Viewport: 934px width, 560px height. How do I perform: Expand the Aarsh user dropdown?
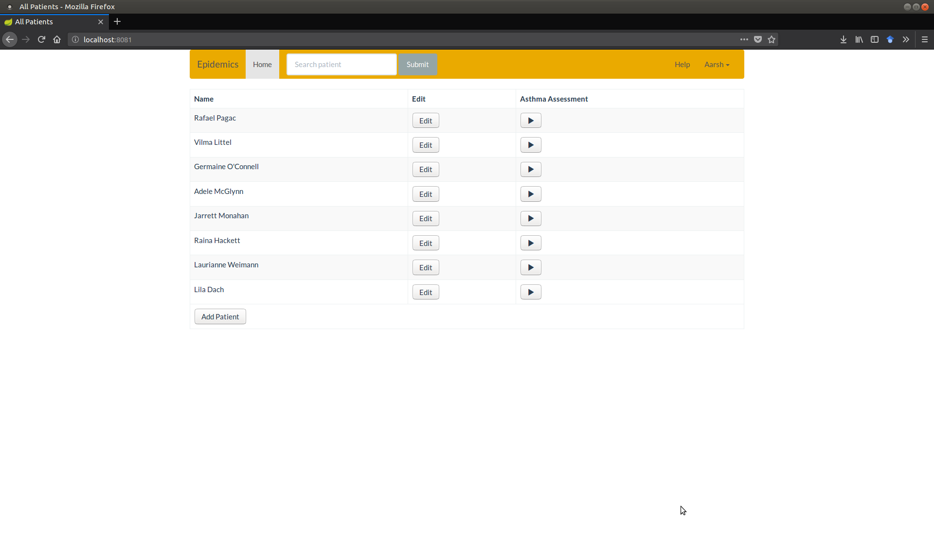point(717,65)
